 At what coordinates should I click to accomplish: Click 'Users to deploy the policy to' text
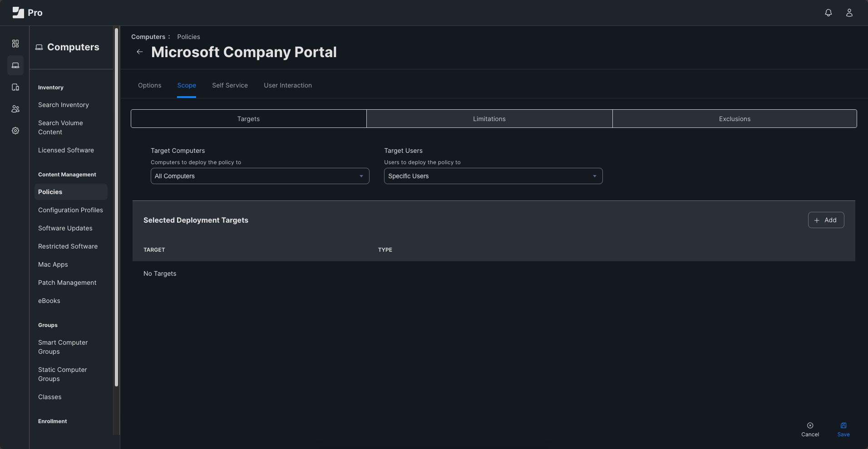coord(422,162)
